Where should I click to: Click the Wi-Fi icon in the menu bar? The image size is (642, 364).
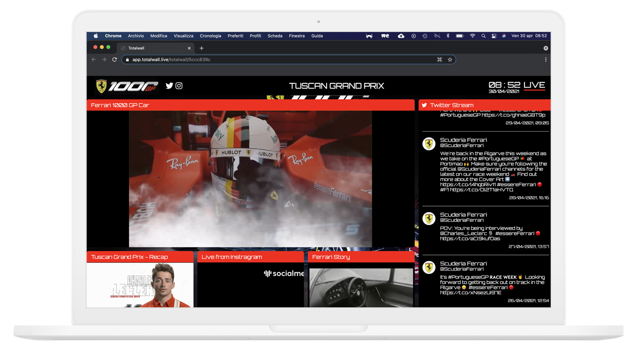[x=472, y=36]
